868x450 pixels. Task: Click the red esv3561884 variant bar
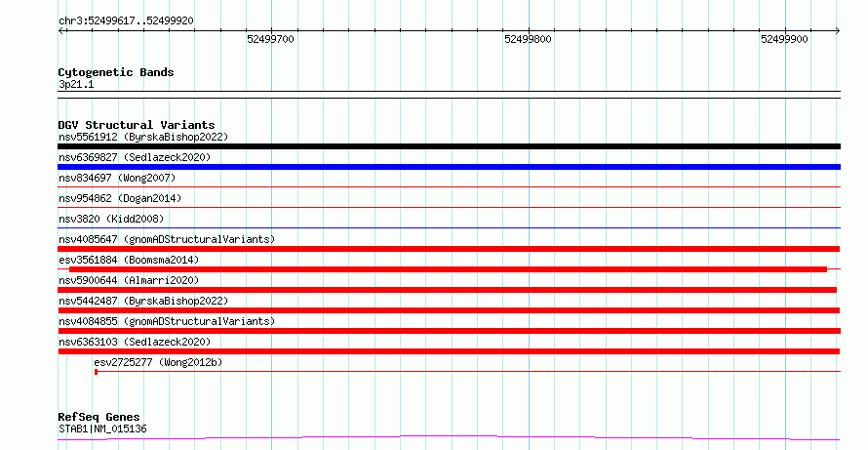pos(448,269)
